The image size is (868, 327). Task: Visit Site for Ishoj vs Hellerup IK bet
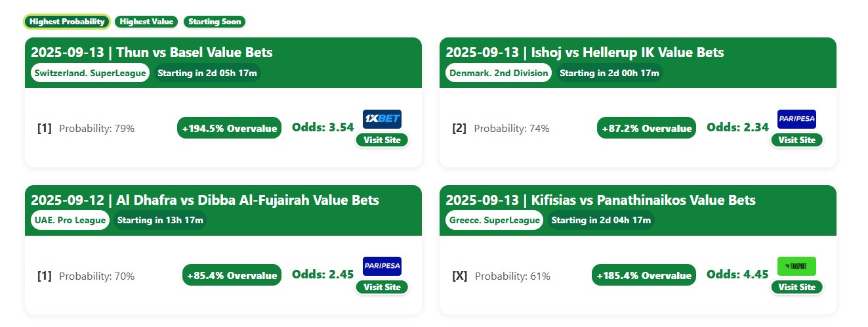[x=796, y=140]
